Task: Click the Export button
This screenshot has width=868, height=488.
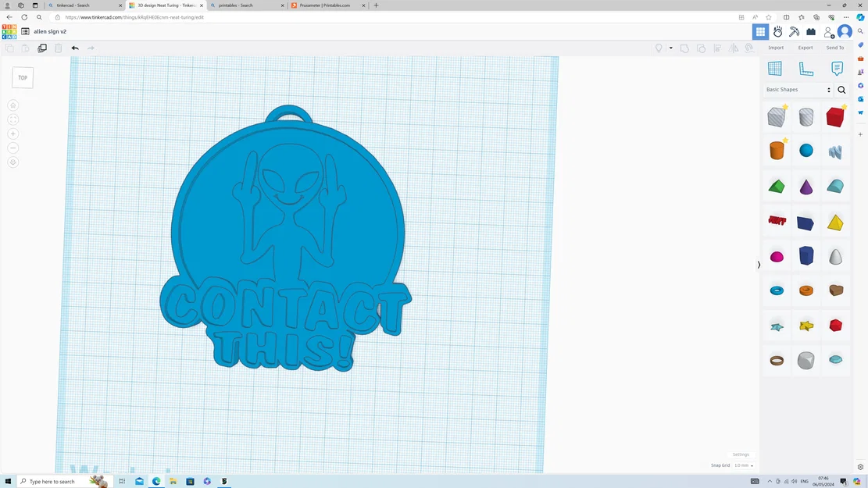Action: click(x=805, y=48)
